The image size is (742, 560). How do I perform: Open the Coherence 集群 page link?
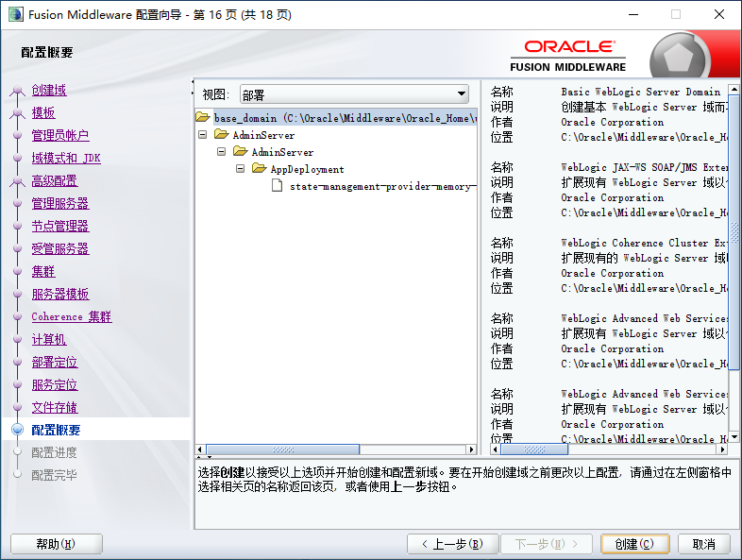(72, 316)
